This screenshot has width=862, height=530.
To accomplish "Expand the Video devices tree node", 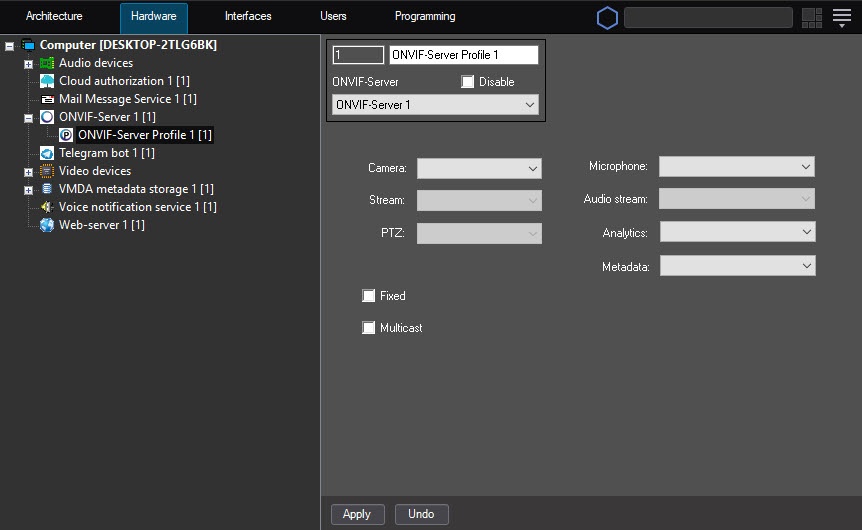I will click(29, 172).
